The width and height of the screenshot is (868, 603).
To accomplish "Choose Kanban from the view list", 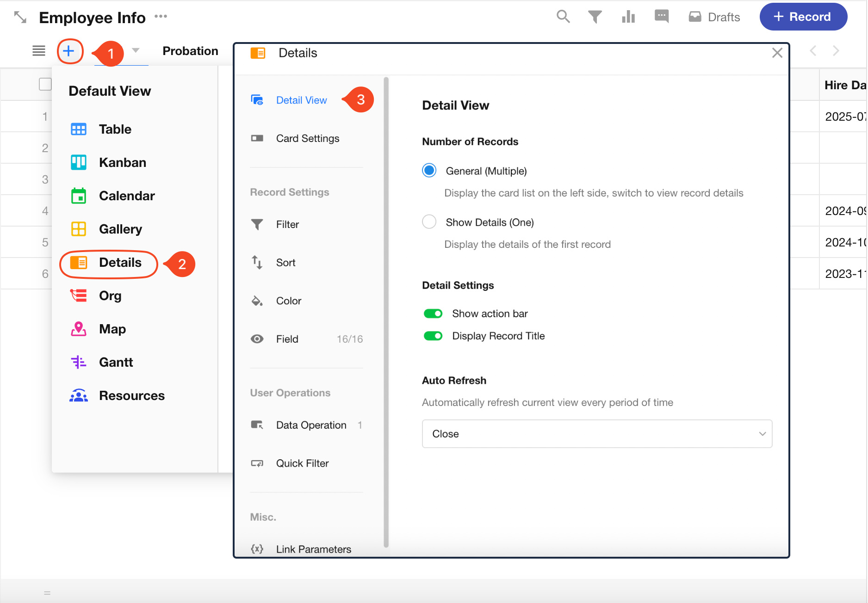I will pyautogui.click(x=122, y=162).
